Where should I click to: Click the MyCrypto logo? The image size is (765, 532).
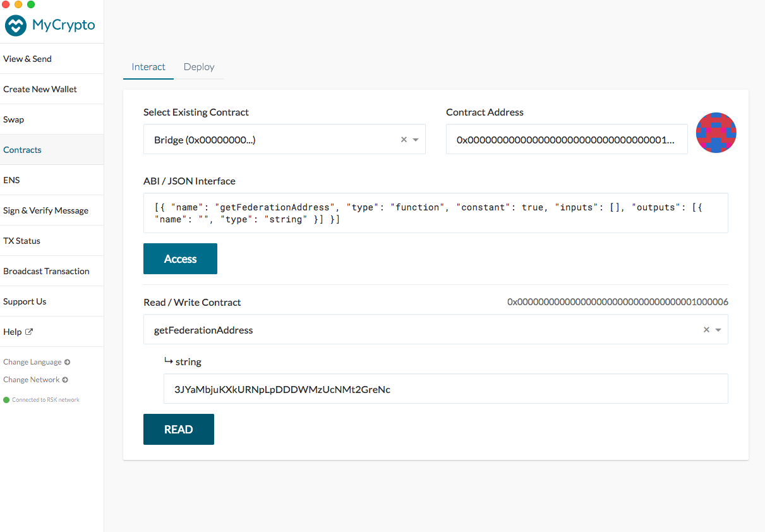coord(51,25)
